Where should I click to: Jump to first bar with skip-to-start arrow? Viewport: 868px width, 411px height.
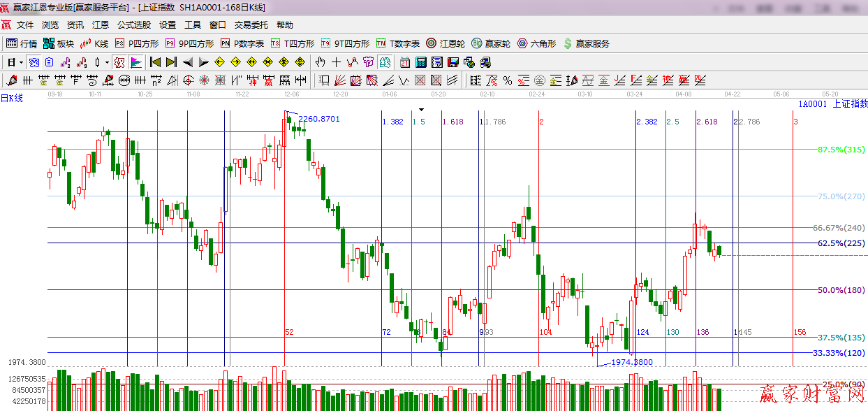[155, 62]
